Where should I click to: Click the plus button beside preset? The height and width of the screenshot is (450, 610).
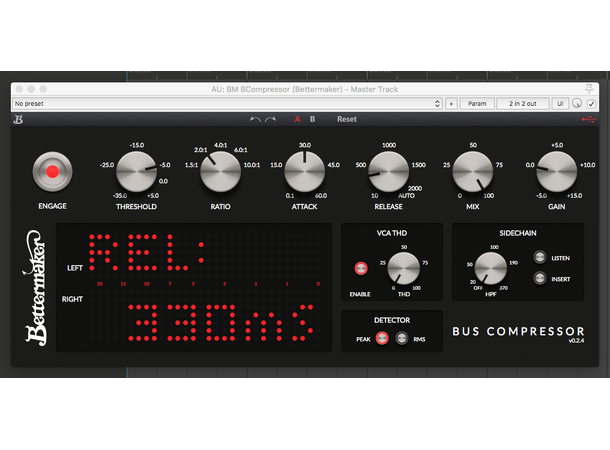451,103
